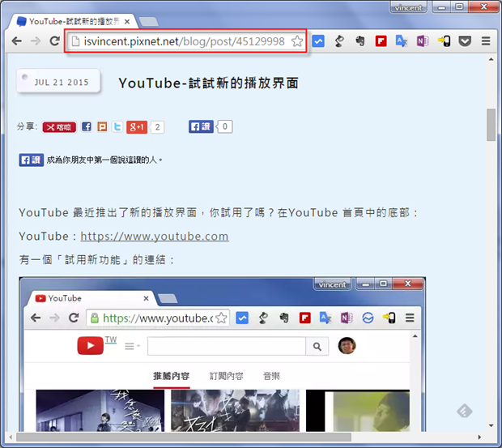502x448 pixels.
Task: Open OneNote clipper extension in outer toolbar
Action: (423, 41)
